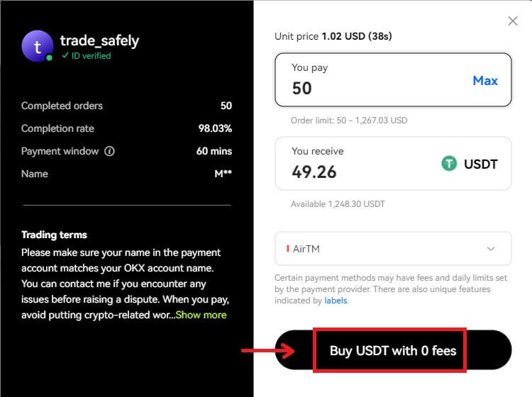This screenshot has height=397, width=532.
Task: Click the trade_safely avatar icon
Action: coord(38,47)
